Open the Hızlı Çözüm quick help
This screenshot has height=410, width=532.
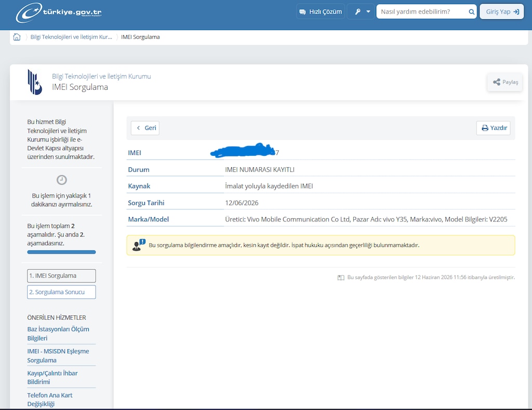coord(321,11)
